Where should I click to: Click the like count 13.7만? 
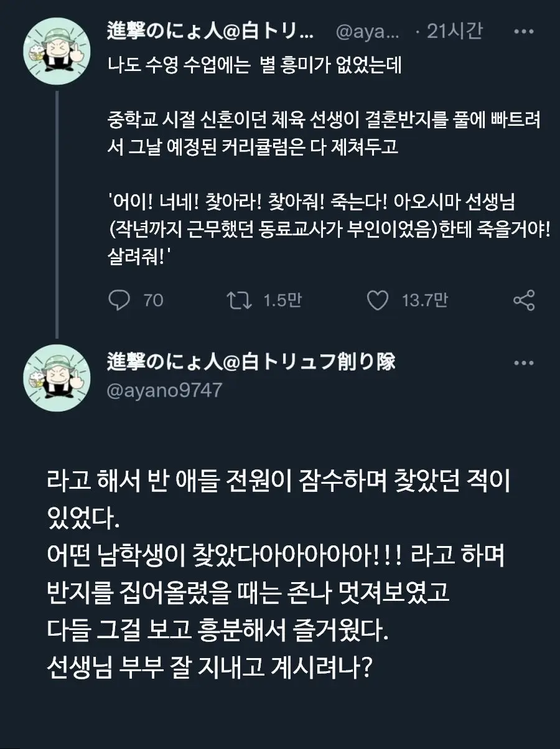tap(424, 301)
